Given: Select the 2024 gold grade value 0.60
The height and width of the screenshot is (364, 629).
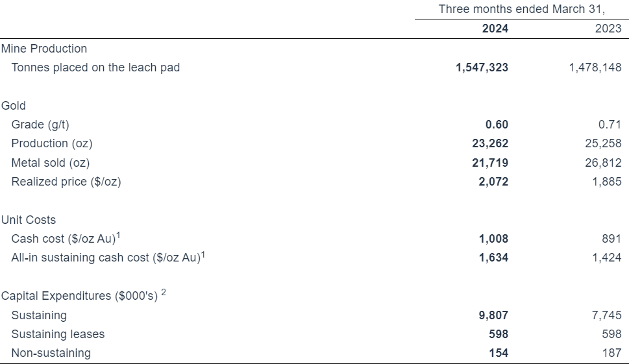Looking at the screenshot, I should click(497, 125).
